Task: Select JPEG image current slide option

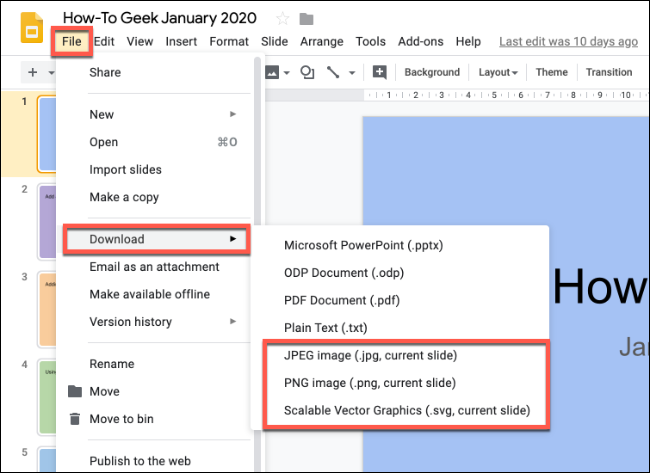Action: click(370, 355)
